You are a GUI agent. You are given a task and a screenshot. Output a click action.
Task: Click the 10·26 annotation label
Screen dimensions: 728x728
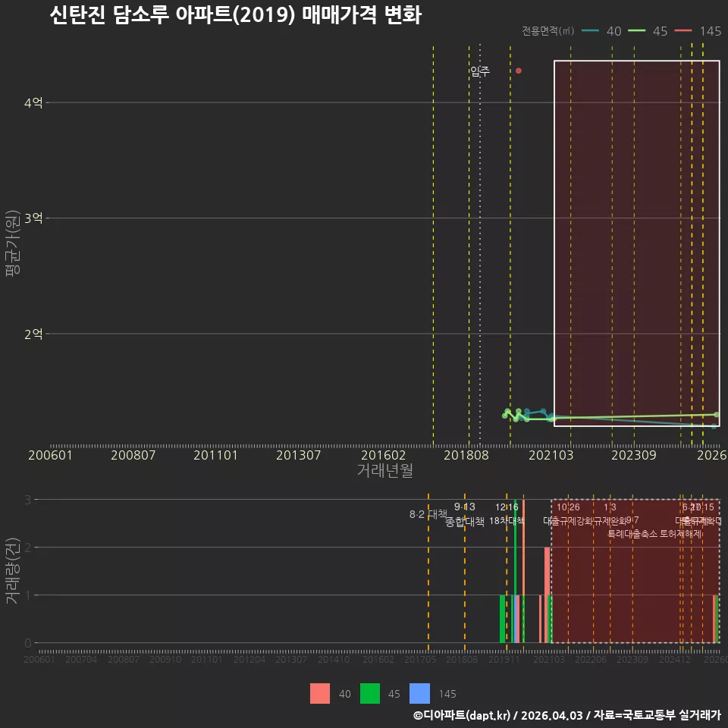click(568, 507)
